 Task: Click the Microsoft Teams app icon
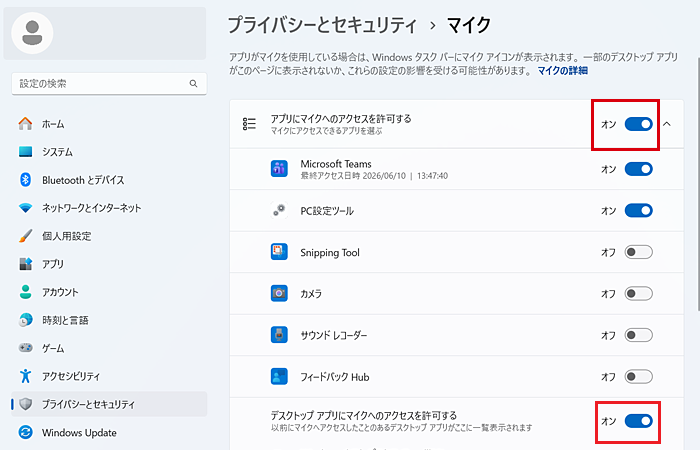tap(279, 169)
